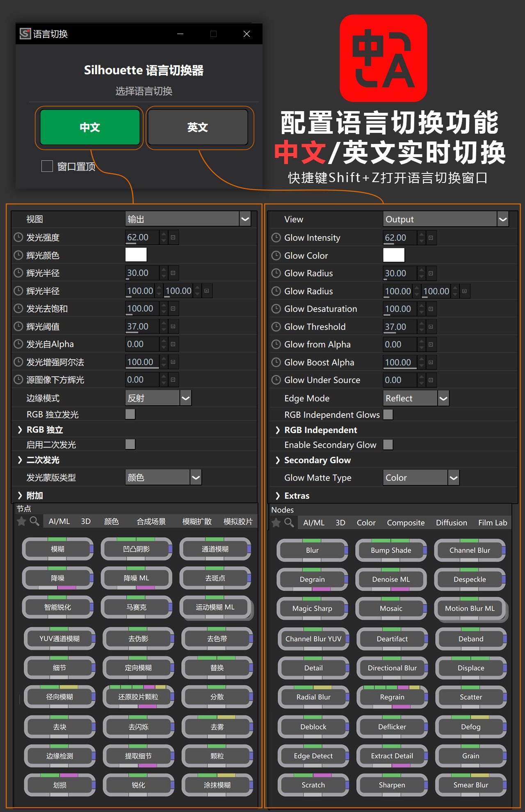Screen dimensions: 525x812
Task: Click the small square icon after Glow Boost Alpha value
Action: point(431,363)
